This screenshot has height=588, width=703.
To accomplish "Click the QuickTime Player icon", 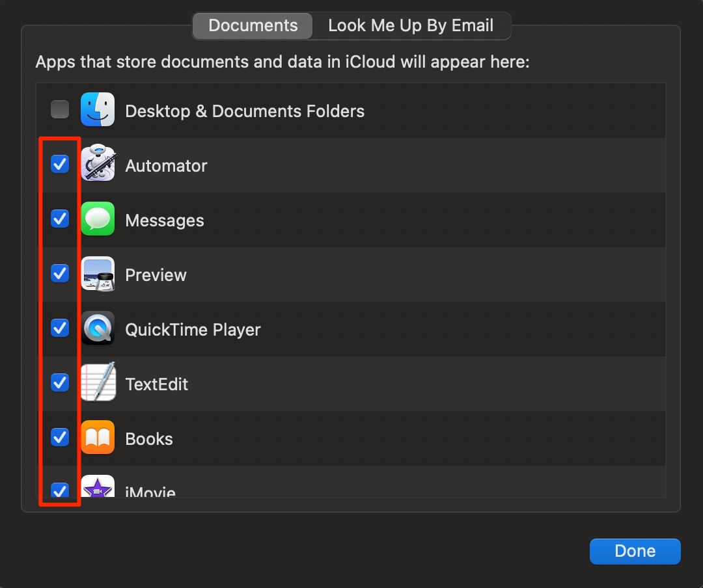I will pos(98,328).
